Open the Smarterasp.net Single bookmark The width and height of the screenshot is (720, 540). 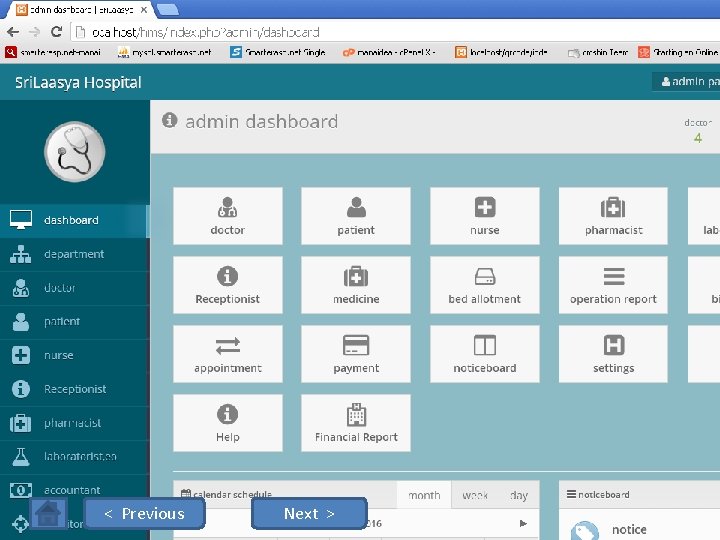point(278,52)
